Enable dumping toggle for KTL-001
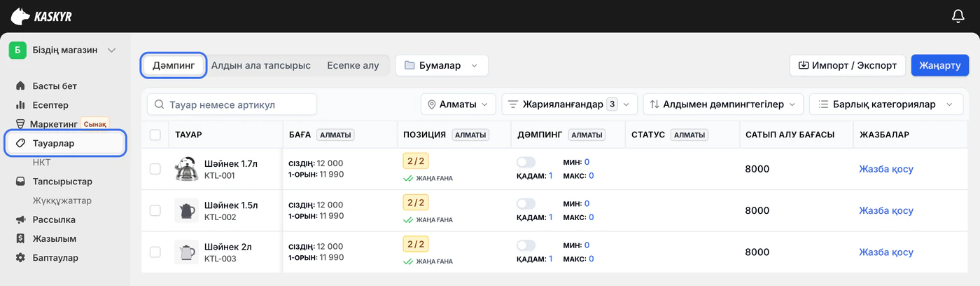This screenshot has width=980, height=286. point(526,162)
